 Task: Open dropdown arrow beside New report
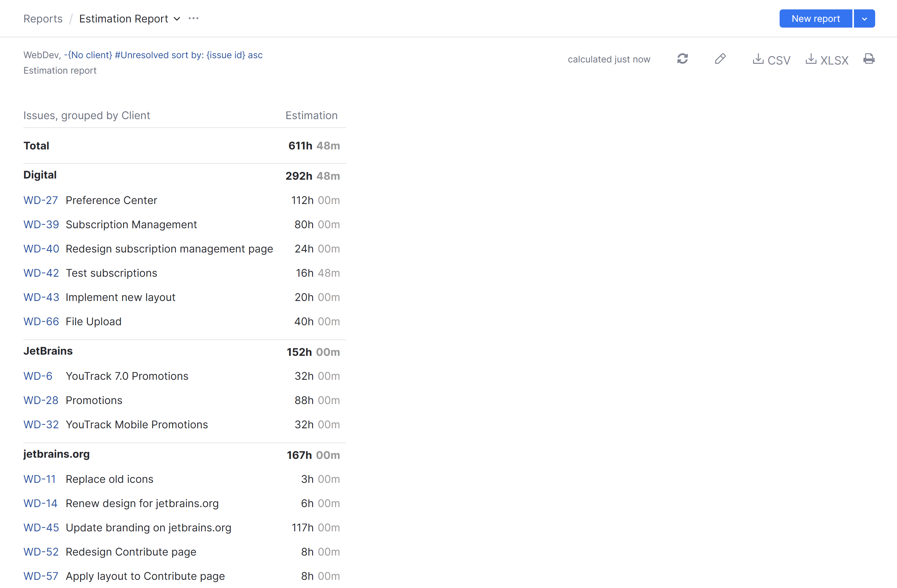click(864, 18)
